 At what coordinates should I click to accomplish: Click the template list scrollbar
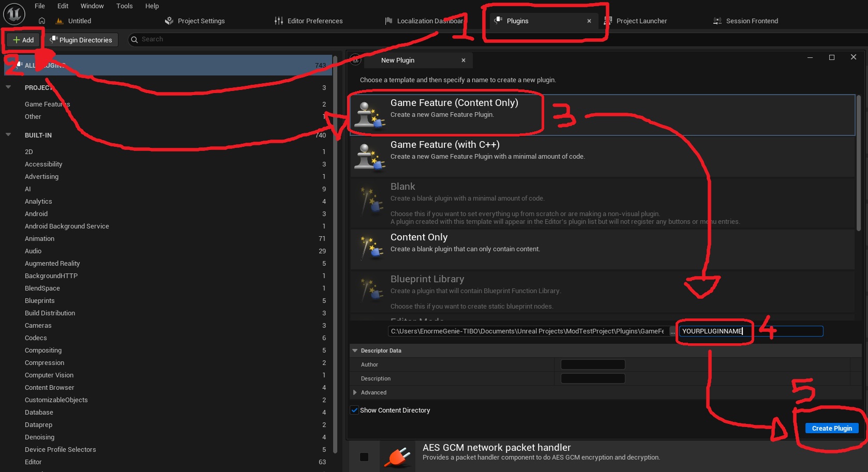coord(859,163)
